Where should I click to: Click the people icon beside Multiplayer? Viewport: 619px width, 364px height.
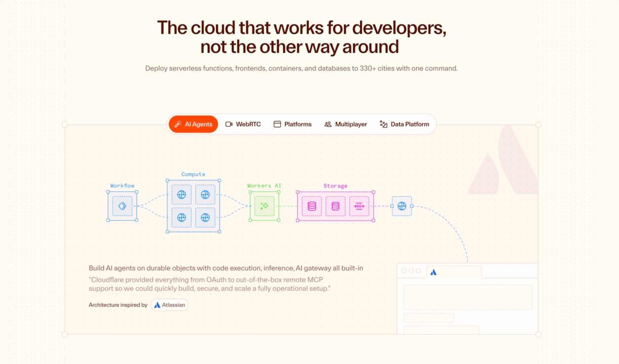click(x=328, y=124)
